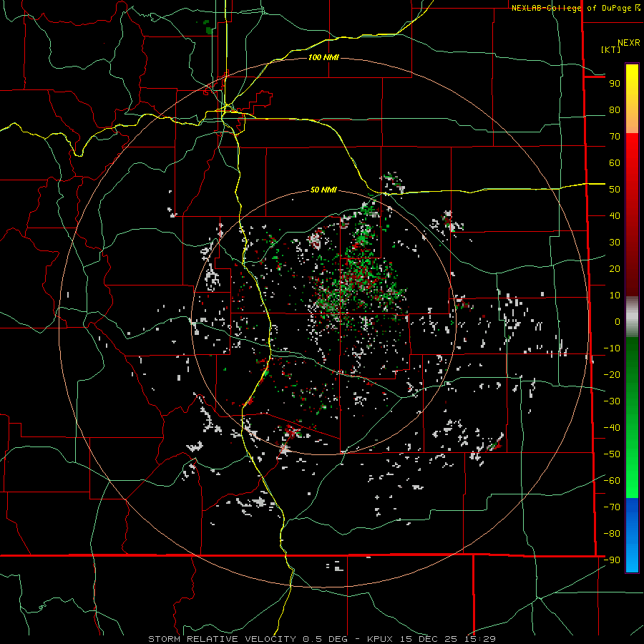This screenshot has width=644, height=644.
Task: Click the 0 knot scale value
Action: coord(618,321)
